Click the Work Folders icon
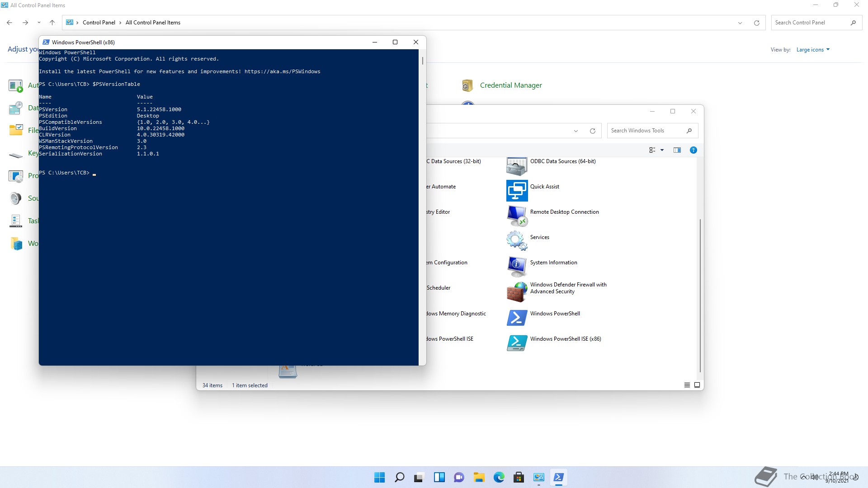Screen dimensions: 868x488 [16, 244]
